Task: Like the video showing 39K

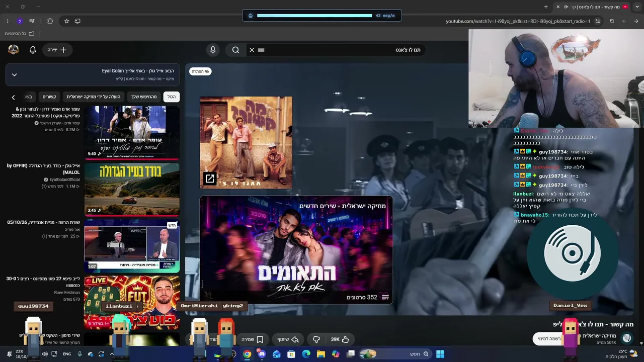Action: (x=340, y=339)
